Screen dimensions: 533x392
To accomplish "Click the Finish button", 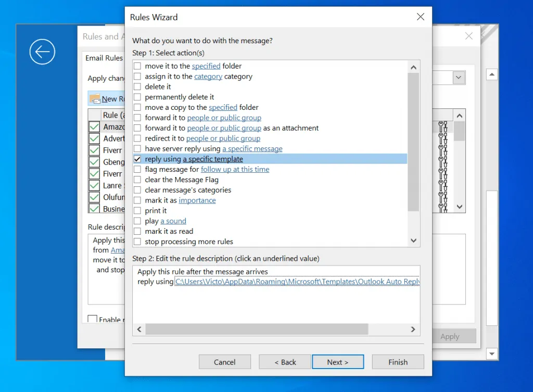I will [398, 362].
